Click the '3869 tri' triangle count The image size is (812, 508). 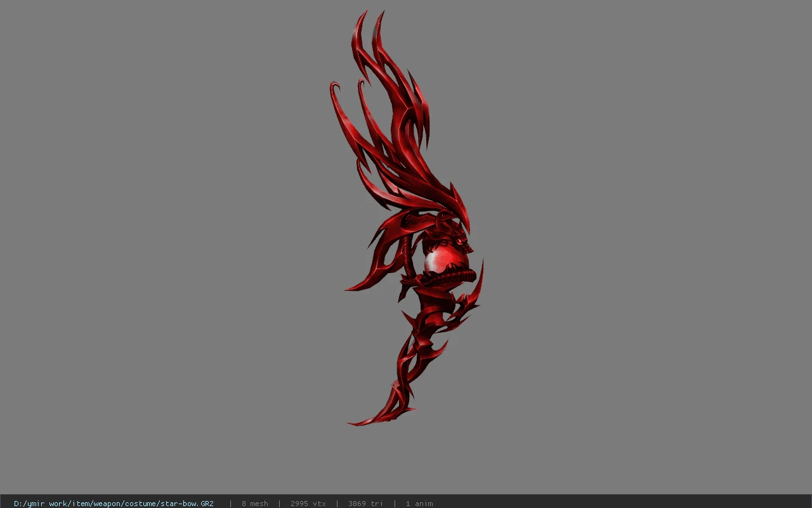pos(365,504)
